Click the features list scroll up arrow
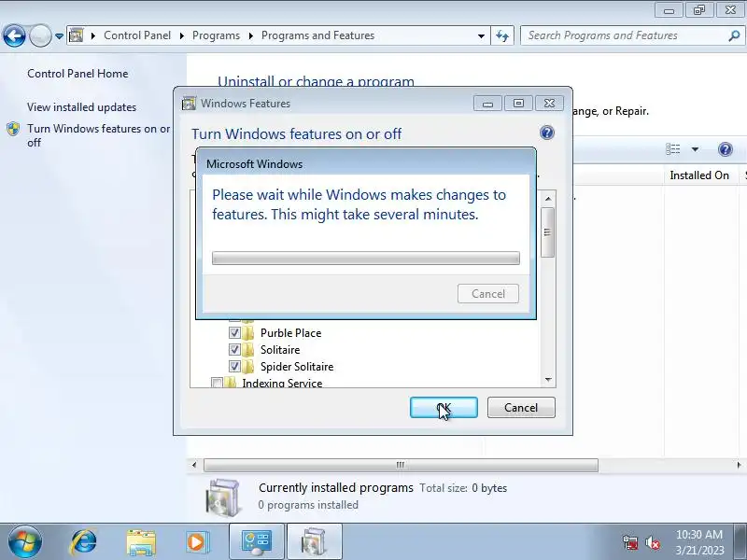The height and width of the screenshot is (560, 747). (548, 199)
